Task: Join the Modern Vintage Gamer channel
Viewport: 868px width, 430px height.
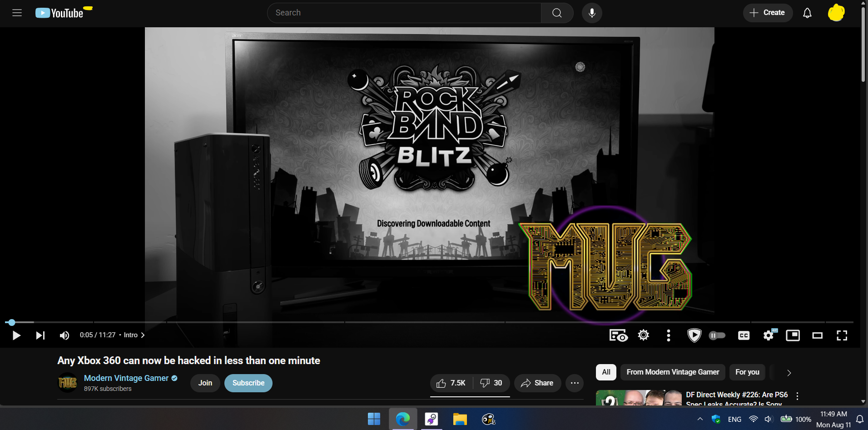Action: [205, 383]
